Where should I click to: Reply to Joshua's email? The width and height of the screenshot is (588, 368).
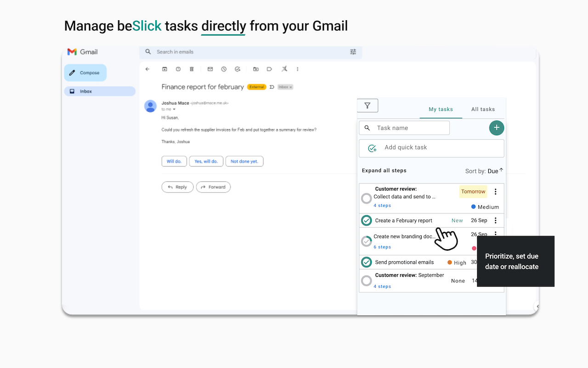point(177,187)
